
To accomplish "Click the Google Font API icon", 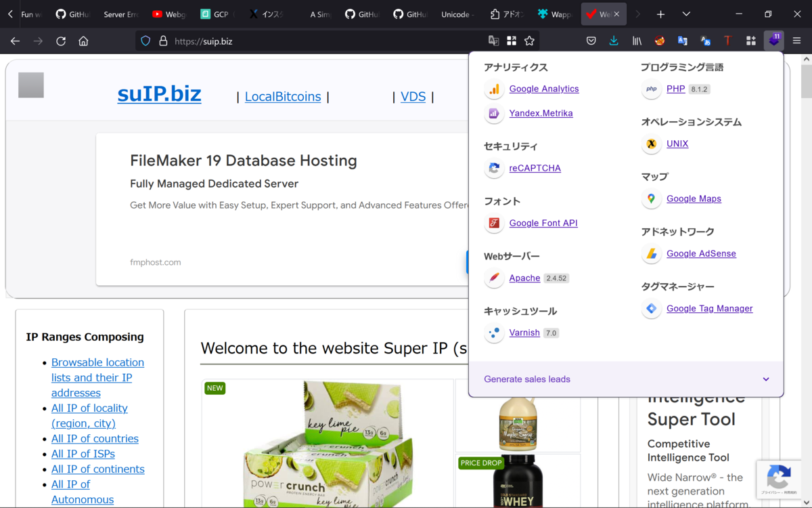I will click(x=494, y=223).
